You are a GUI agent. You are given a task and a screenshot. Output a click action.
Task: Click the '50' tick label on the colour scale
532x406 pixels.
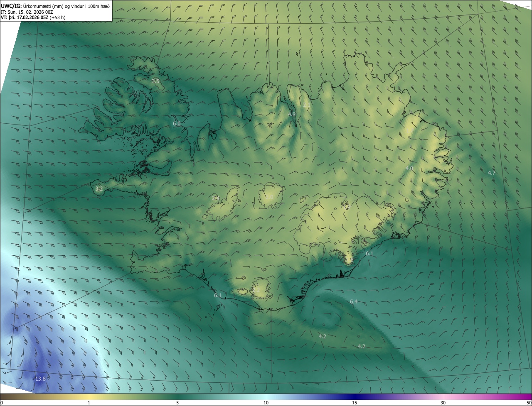click(x=529, y=403)
